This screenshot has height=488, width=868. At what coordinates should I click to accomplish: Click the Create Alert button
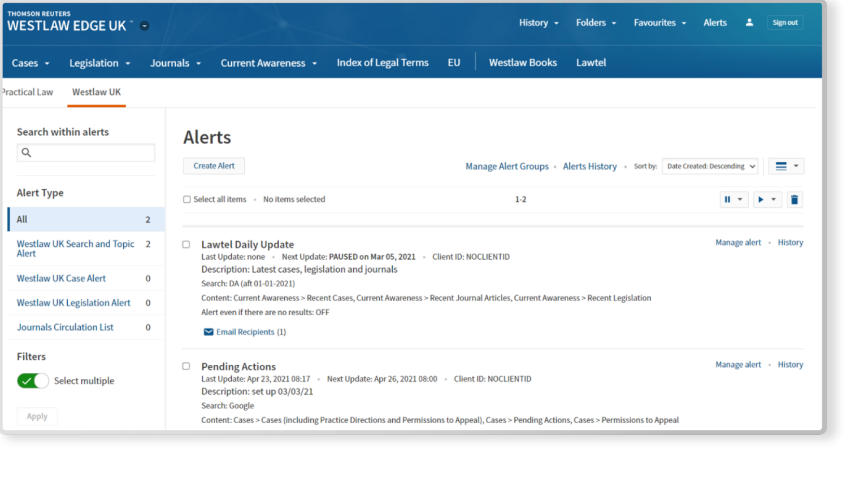point(213,165)
